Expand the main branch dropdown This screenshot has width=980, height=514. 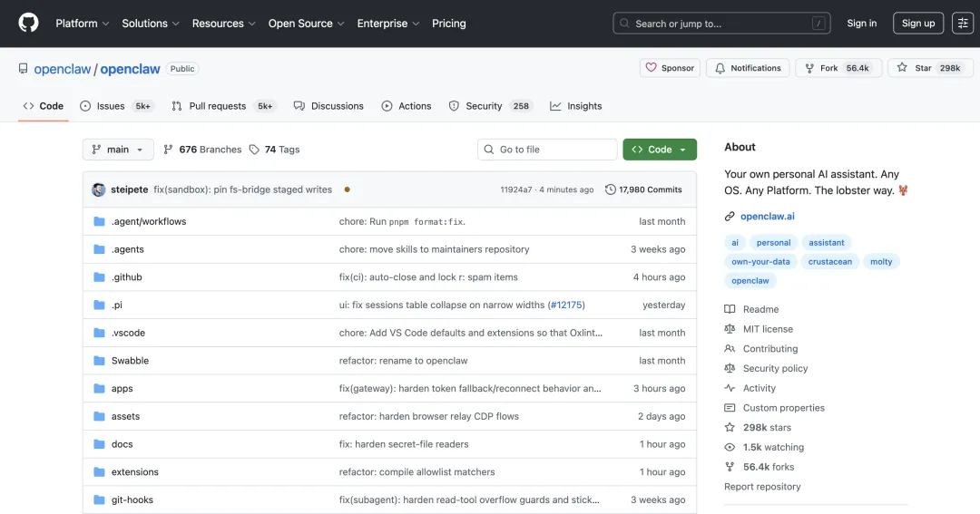118,150
